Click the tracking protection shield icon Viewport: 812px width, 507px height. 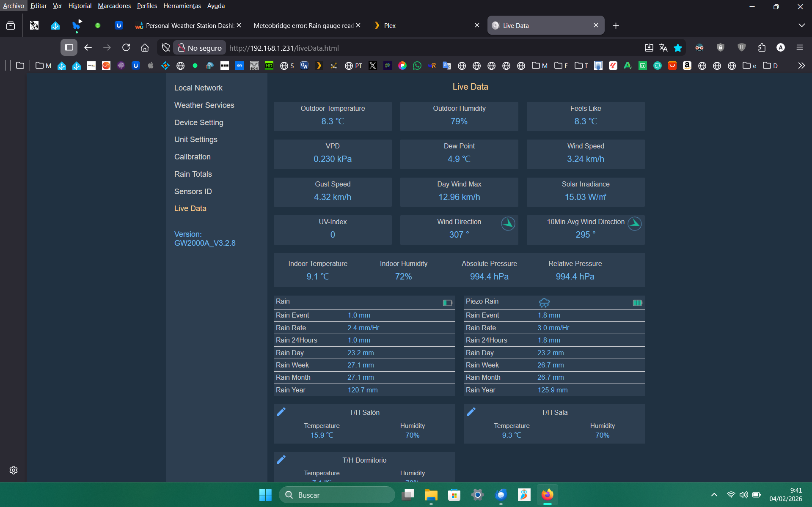coord(166,48)
